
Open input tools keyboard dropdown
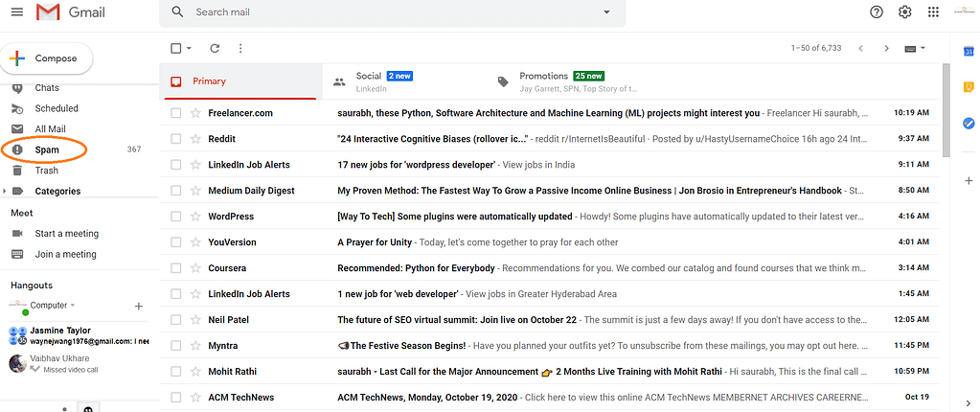(x=914, y=48)
